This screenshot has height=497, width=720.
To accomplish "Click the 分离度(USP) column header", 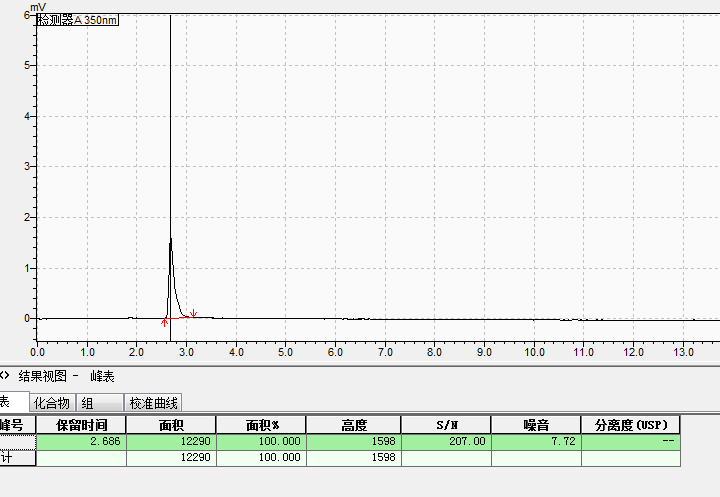I will [x=631, y=425].
